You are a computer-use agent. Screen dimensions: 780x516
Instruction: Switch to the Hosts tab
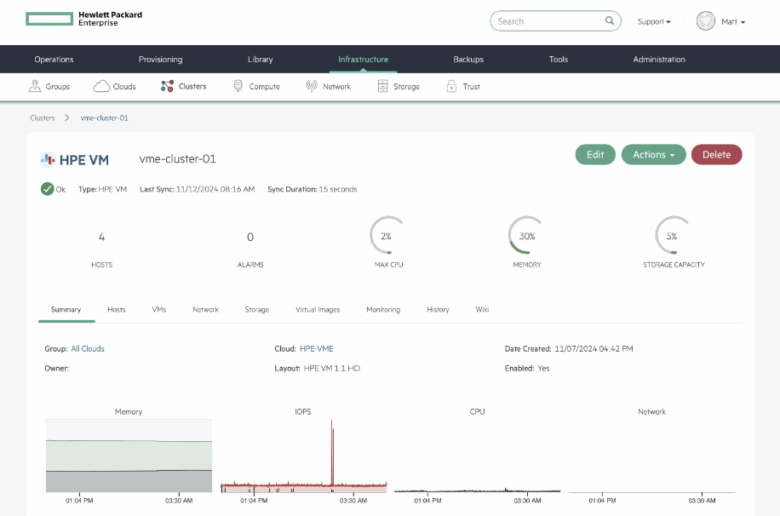[x=116, y=310]
